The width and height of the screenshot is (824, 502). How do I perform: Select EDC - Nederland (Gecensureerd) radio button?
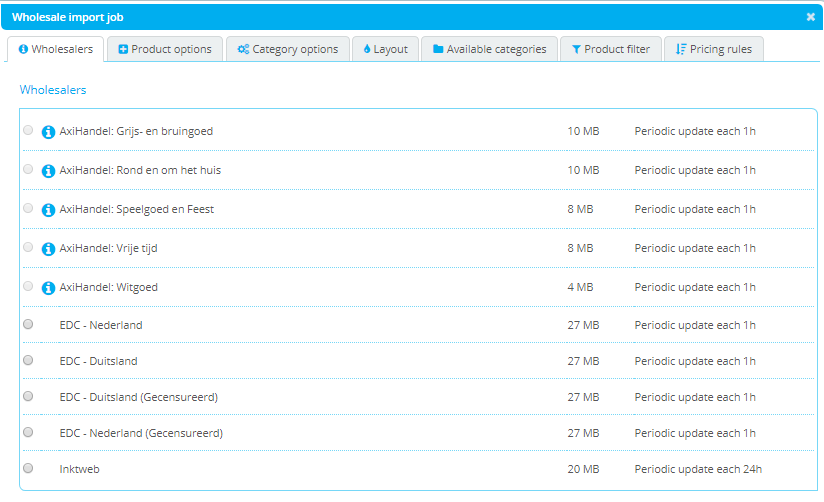[28, 432]
